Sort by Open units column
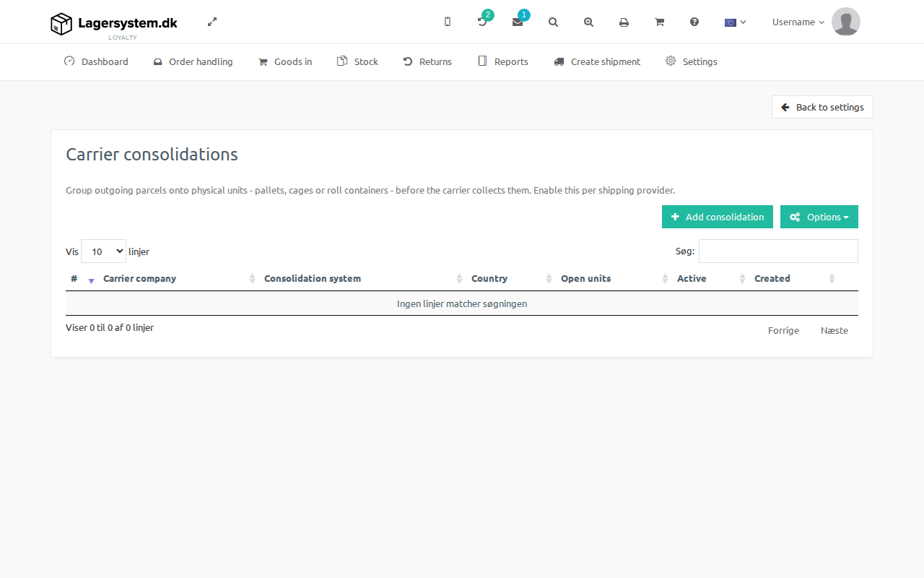This screenshot has height=578, width=924. tap(614, 279)
